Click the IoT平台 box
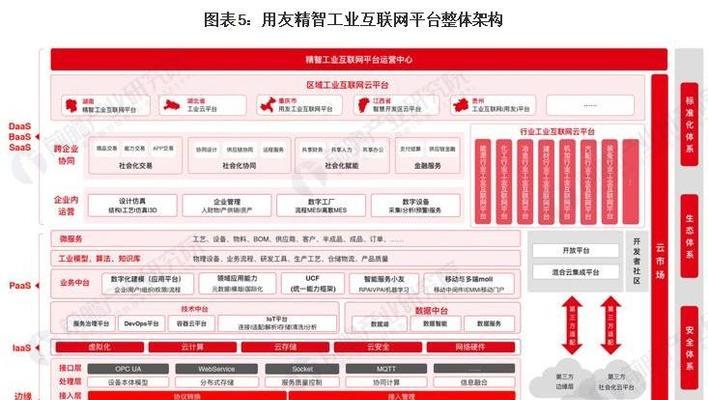 [x=277, y=323]
